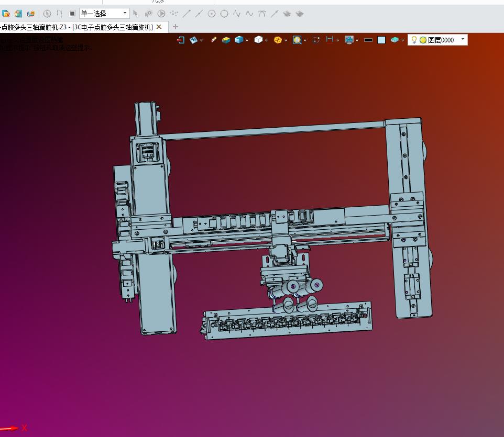The image size is (504, 437).
Task: Click the line midpoint snap icon
Action: (199, 14)
